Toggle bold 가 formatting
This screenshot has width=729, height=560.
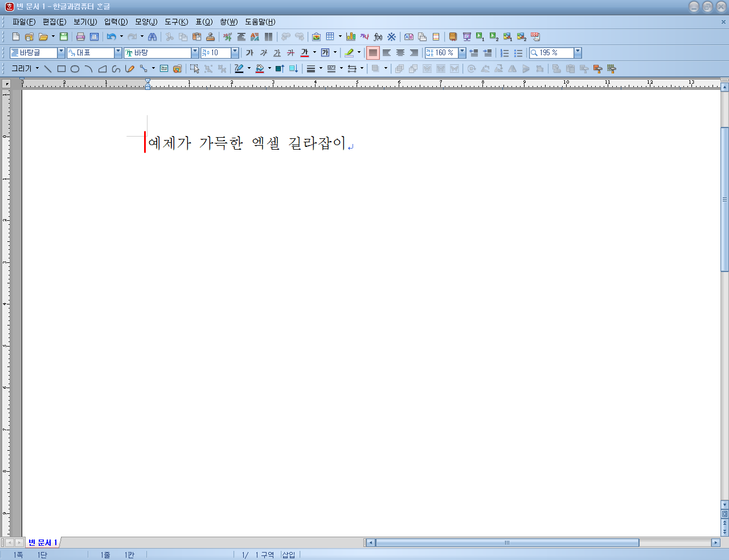click(x=249, y=52)
